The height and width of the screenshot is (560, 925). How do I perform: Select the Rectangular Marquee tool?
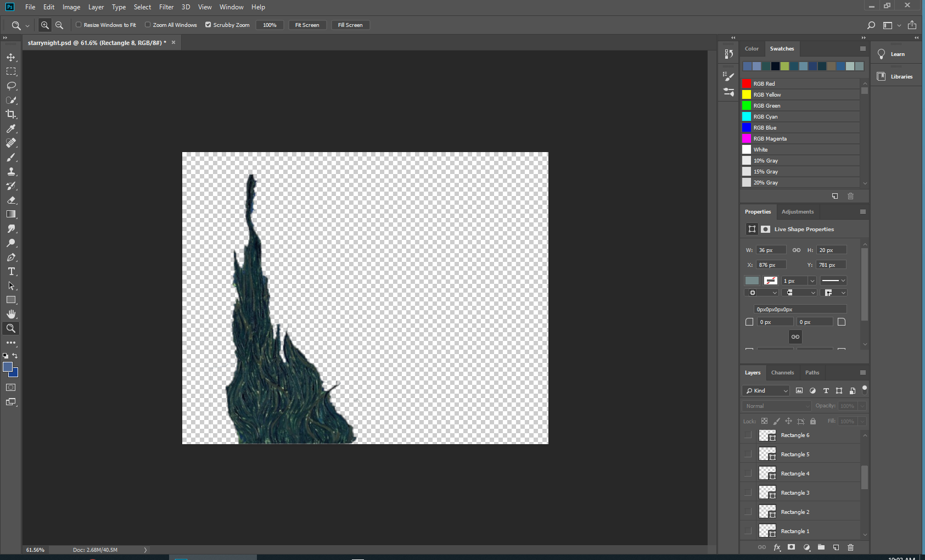click(11, 71)
